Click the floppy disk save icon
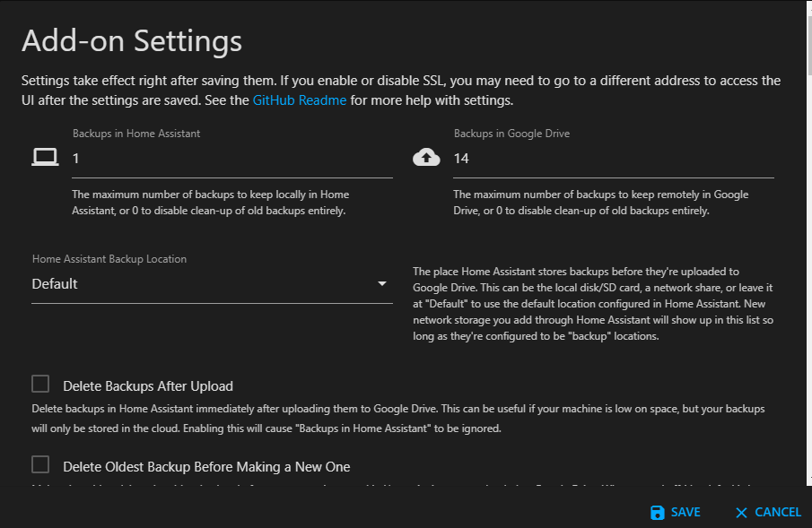Image resolution: width=812 pixels, height=528 pixels. (657, 513)
